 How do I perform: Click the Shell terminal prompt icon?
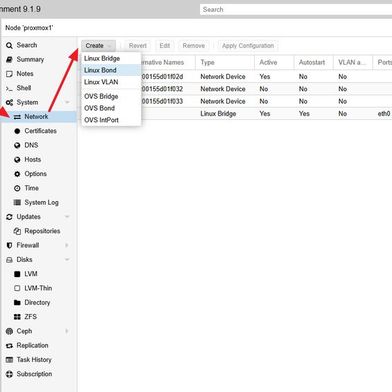9,88
